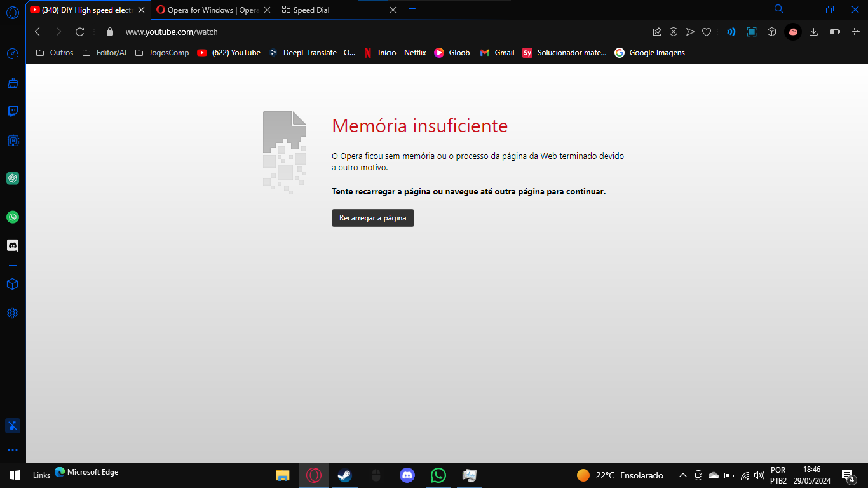Open the Editor/AI bookmarks folder
This screenshot has height=488, width=868.
click(x=104, y=53)
